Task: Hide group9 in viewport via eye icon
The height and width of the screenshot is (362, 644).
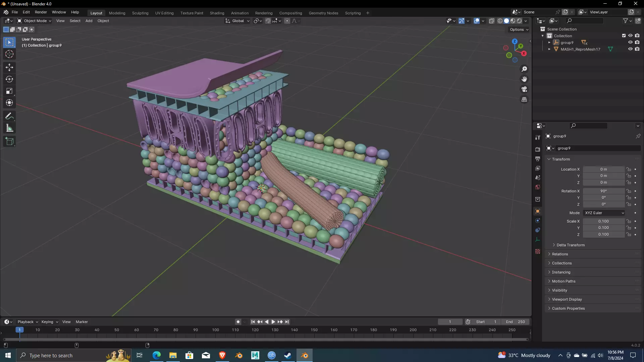Action: pyautogui.click(x=630, y=43)
